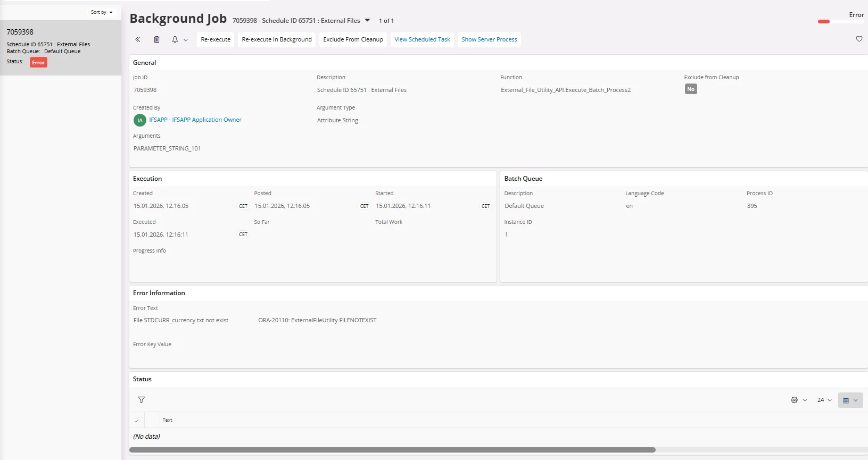868x460 pixels.
Task: Click Exclude From Cleanup button
Action: click(x=353, y=39)
